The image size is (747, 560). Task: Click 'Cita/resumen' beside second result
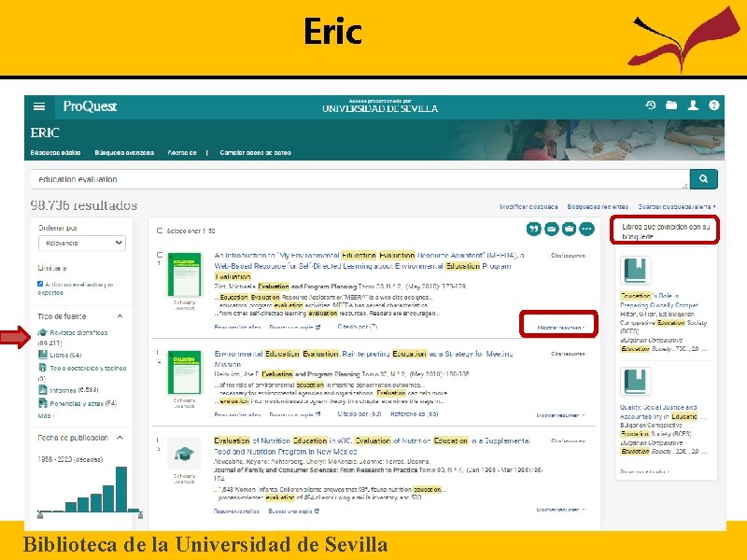[568, 354]
